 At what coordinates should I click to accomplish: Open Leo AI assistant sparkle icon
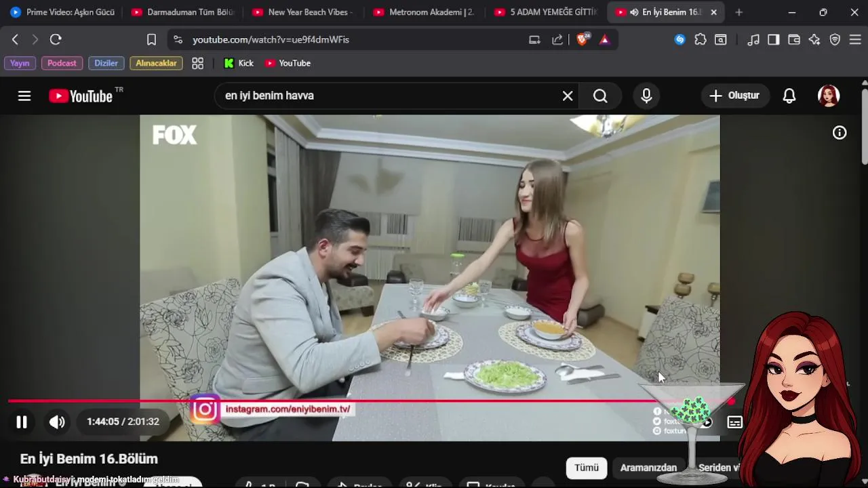pos(814,39)
